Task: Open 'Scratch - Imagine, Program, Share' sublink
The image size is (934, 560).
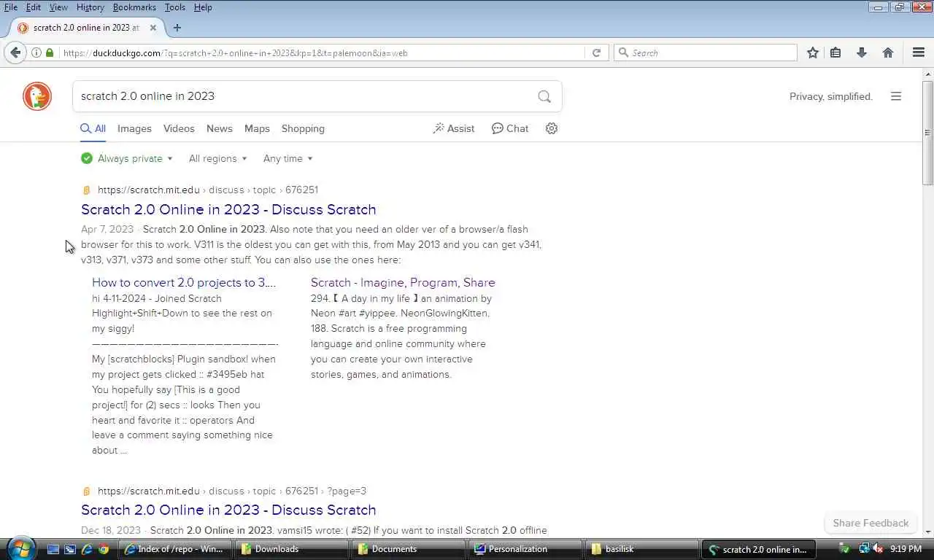Action: click(x=403, y=282)
